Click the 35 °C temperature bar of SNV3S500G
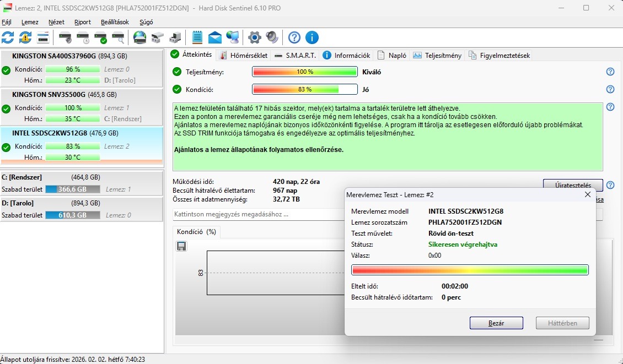Image resolution: width=623 pixels, height=364 pixels. [x=73, y=119]
